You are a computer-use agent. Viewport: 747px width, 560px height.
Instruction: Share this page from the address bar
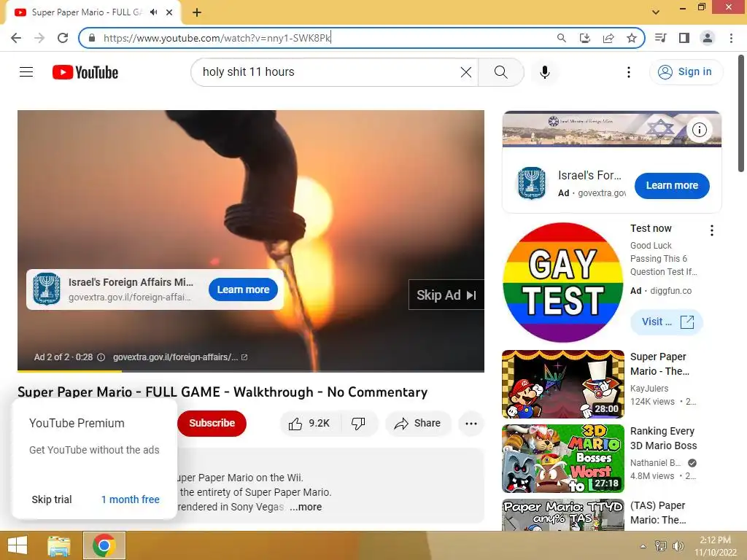[x=608, y=38]
